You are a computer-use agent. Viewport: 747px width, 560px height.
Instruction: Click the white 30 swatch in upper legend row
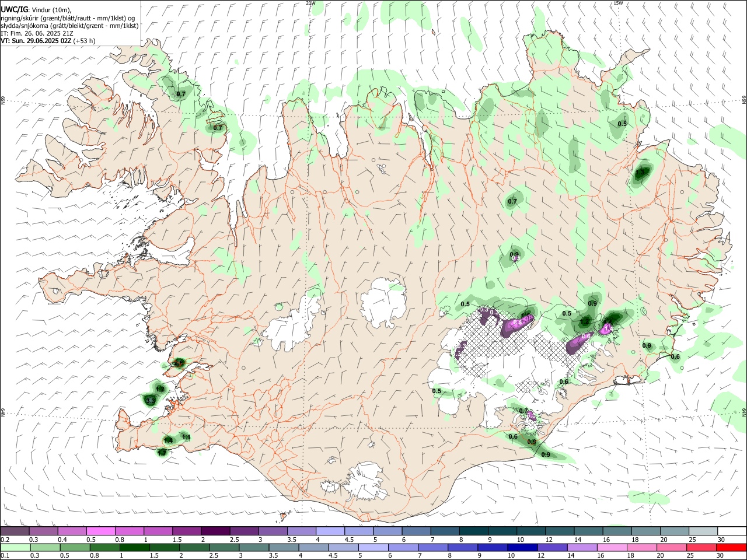tap(732, 531)
